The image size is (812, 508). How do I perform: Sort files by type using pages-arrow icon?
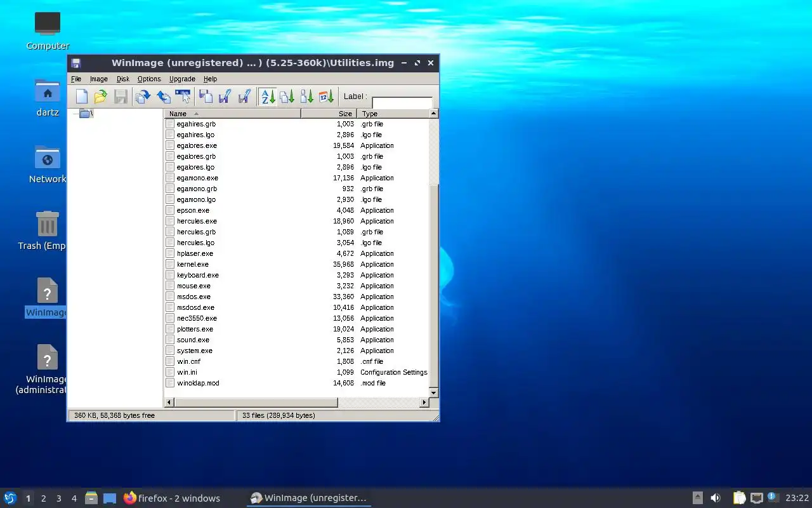tap(287, 97)
